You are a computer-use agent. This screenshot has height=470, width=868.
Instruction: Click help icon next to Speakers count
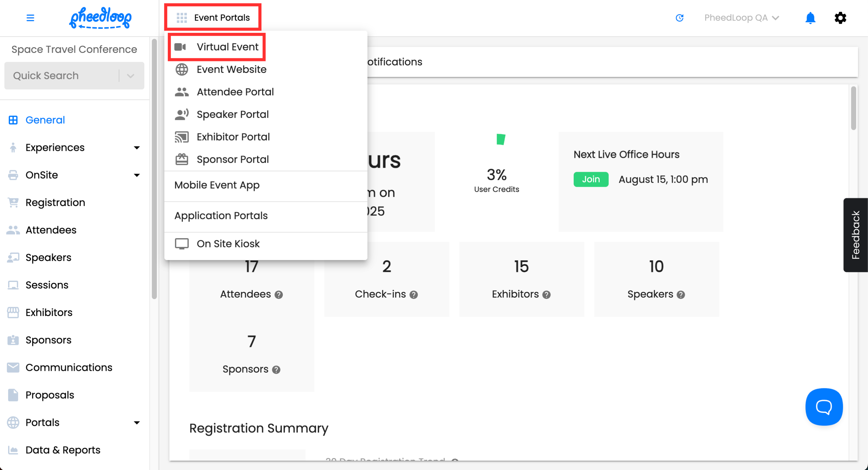click(680, 294)
